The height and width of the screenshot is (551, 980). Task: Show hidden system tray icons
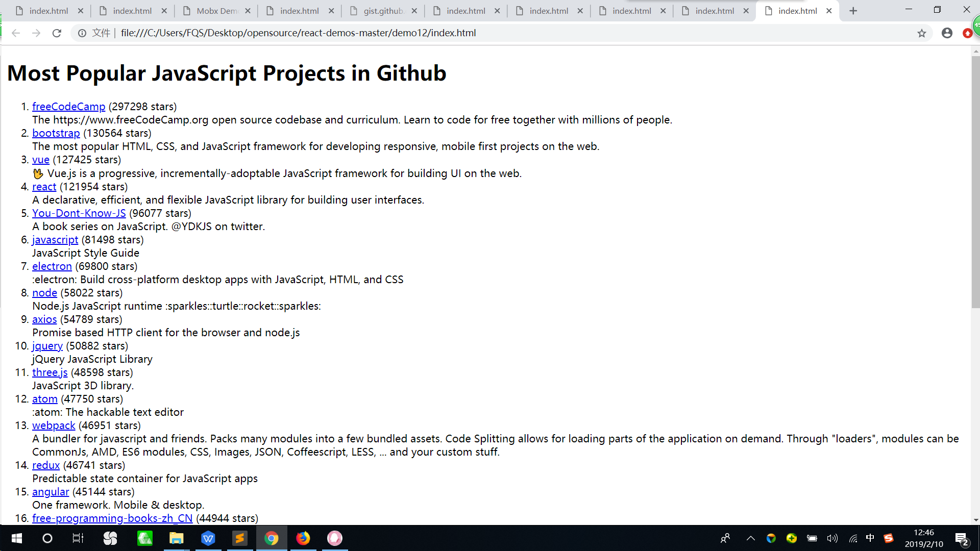(x=751, y=538)
